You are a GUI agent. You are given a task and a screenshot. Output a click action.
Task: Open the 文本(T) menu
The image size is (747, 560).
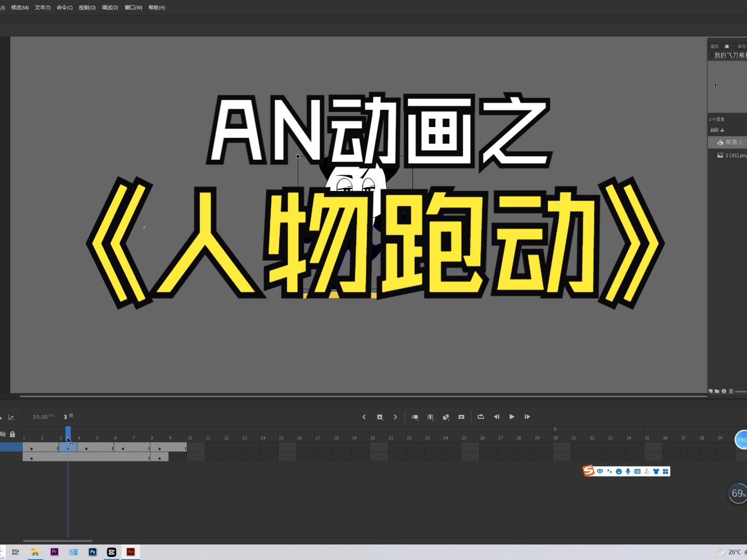(43, 8)
